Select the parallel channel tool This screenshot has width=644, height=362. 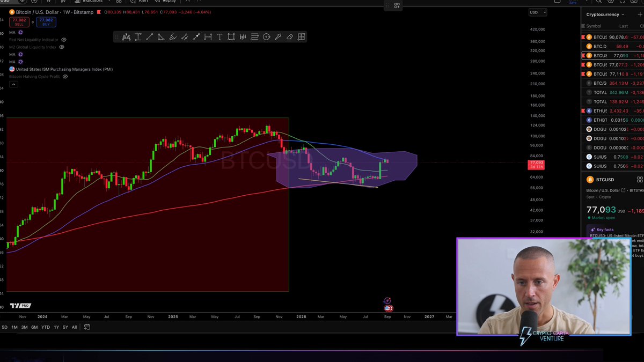click(185, 36)
